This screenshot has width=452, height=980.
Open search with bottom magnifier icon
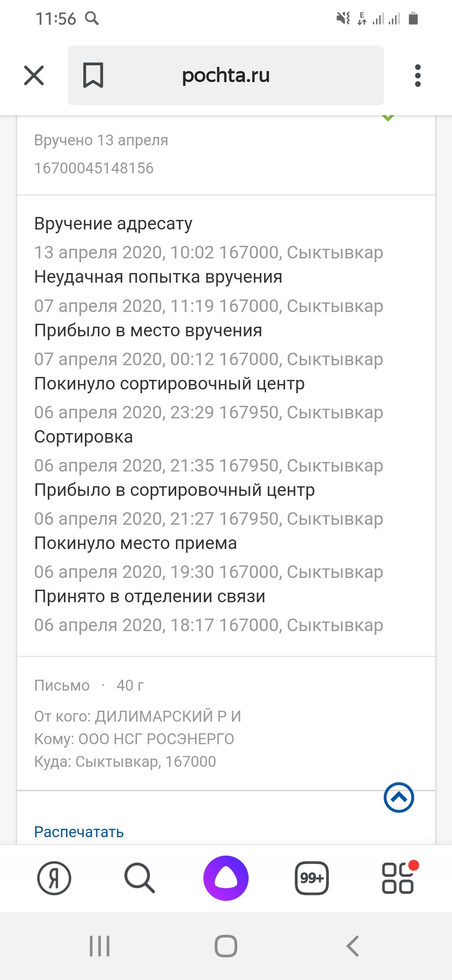point(139,878)
